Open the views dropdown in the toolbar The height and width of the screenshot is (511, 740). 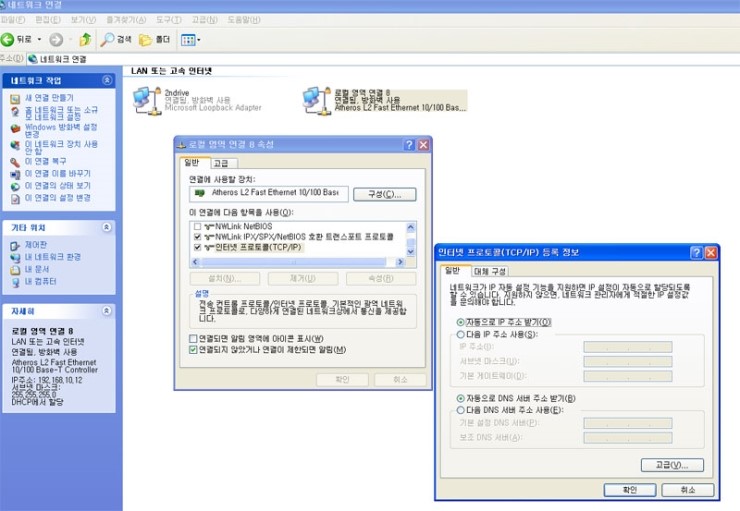click(191, 40)
